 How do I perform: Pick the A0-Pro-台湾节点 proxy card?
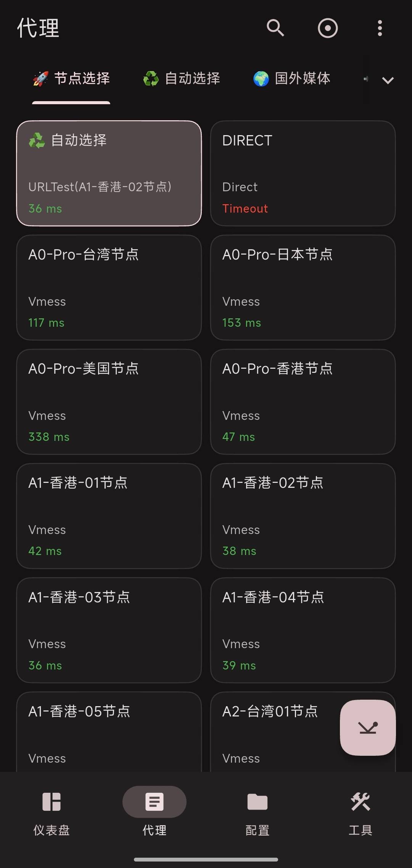click(x=109, y=287)
